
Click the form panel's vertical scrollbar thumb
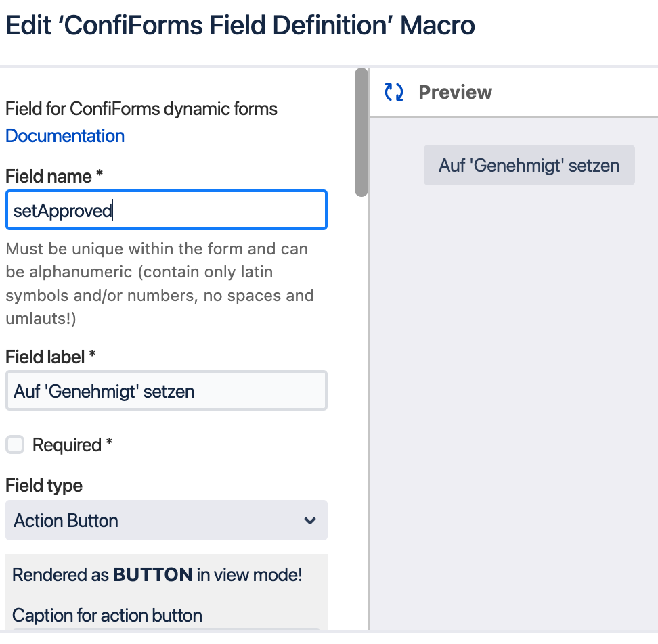(361, 132)
